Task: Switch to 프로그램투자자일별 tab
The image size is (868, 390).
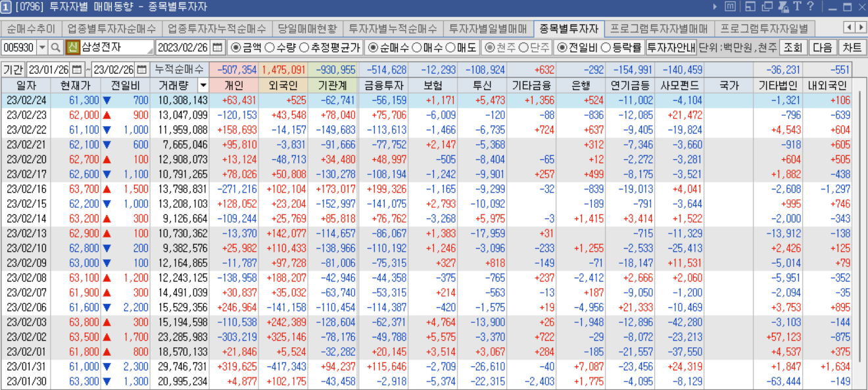Action: pos(765,29)
